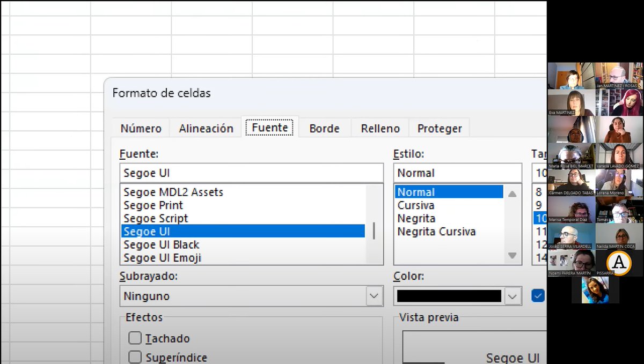
Task: Open the Subrayado dropdown showing Ninguno
Action: [252, 295]
